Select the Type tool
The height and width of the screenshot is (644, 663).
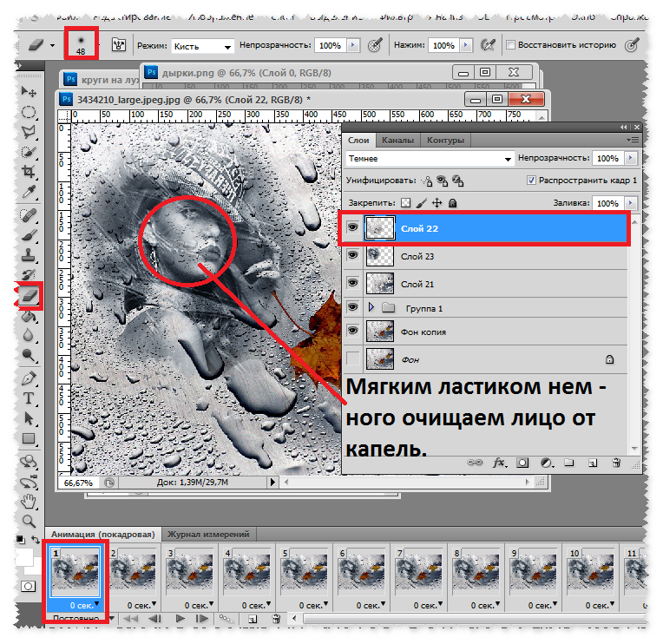(29, 398)
